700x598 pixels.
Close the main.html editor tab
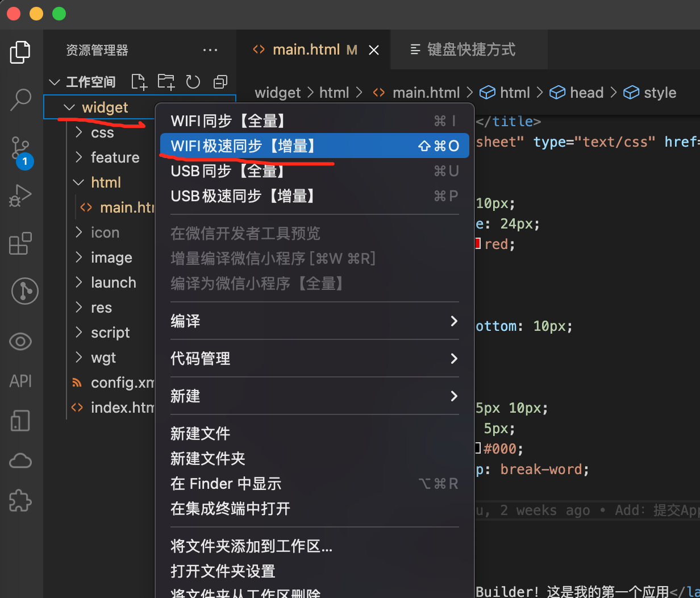(x=374, y=50)
